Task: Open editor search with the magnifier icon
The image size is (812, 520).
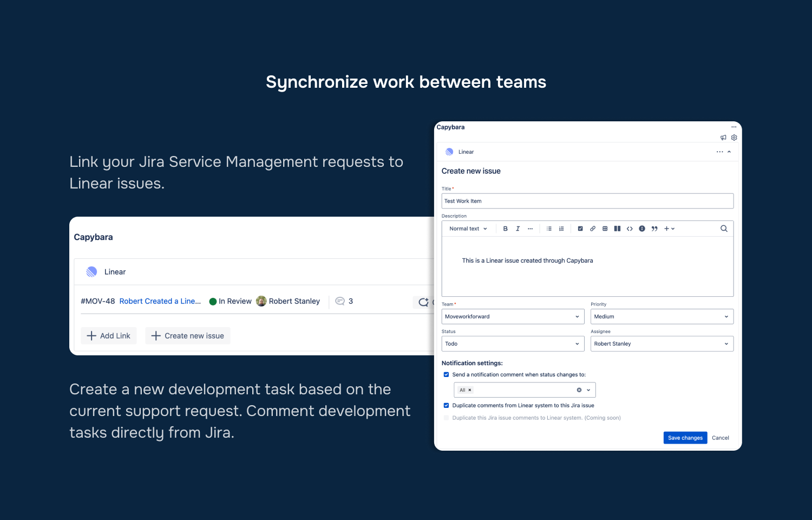Action: 724,228
